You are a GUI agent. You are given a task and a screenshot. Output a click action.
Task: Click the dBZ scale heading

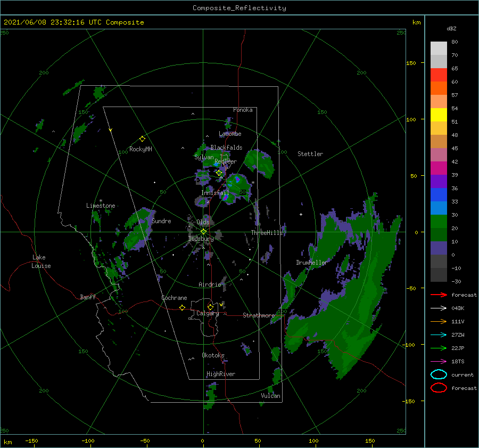pyautogui.click(x=451, y=28)
